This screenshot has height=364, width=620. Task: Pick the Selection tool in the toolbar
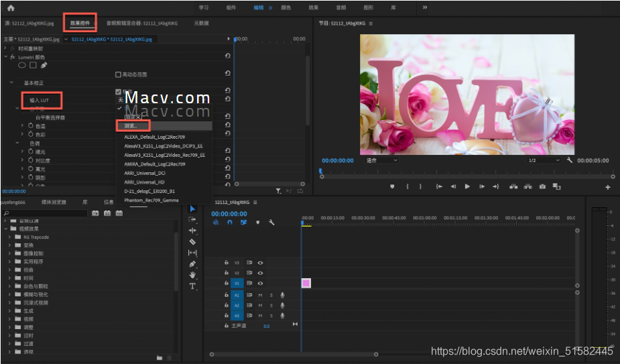[192, 208]
